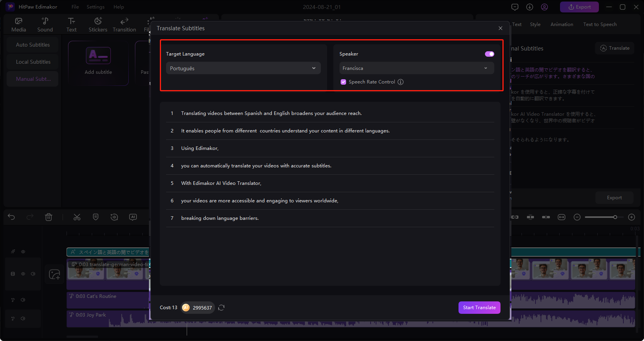The width and height of the screenshot is (644, 341).
Task: Select subtitle line 1 about Spanish and English
Action: point(330,113)
